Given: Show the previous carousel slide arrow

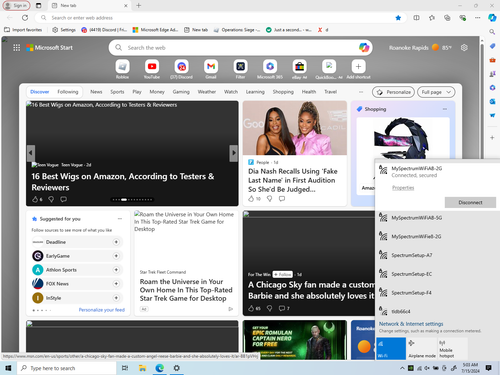Looking at the screenshot, I should coord(31,153).
